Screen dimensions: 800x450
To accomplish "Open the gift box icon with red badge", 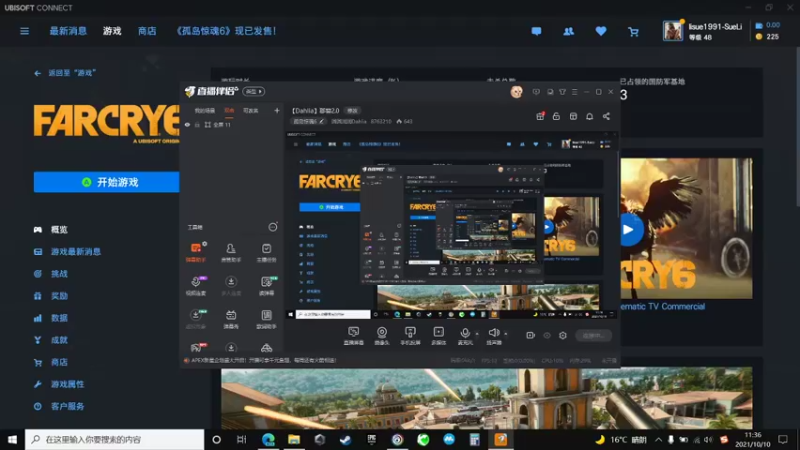I will click(540, 116).
